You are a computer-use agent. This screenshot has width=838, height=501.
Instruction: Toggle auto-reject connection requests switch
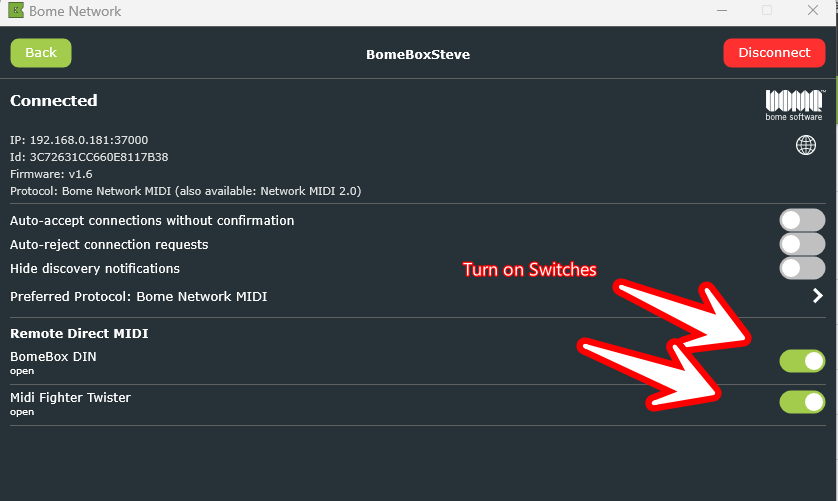click(x=802, y=244)
